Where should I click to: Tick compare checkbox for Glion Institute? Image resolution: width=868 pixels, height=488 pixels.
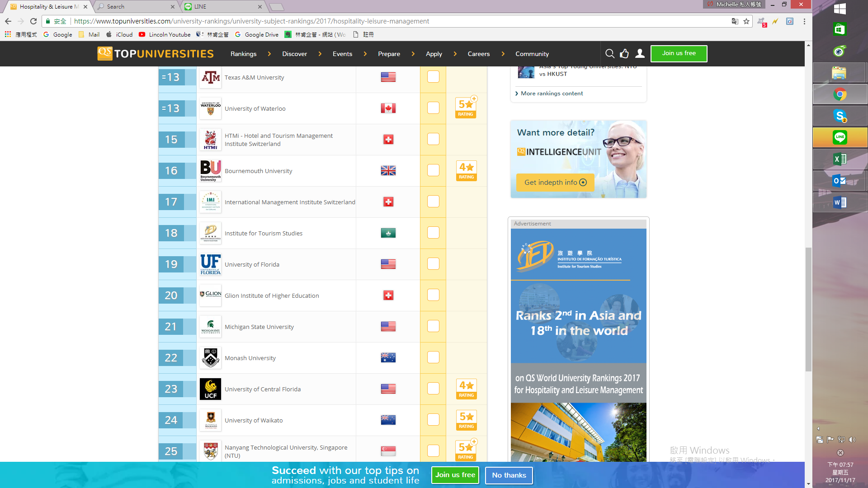tap(433, 295)
